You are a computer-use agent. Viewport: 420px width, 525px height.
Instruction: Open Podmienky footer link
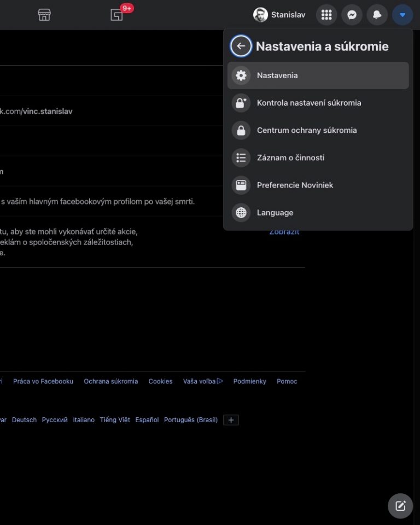click(250, 381)
